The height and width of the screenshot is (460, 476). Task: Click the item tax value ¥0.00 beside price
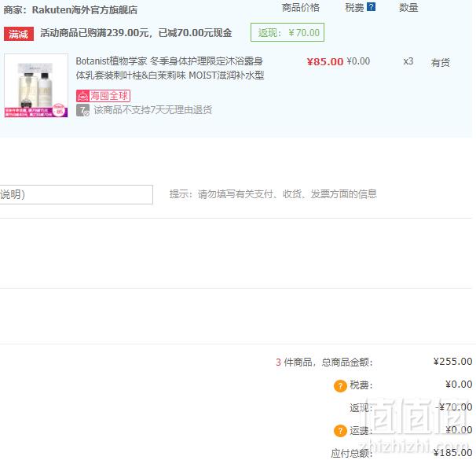[358, 61]
